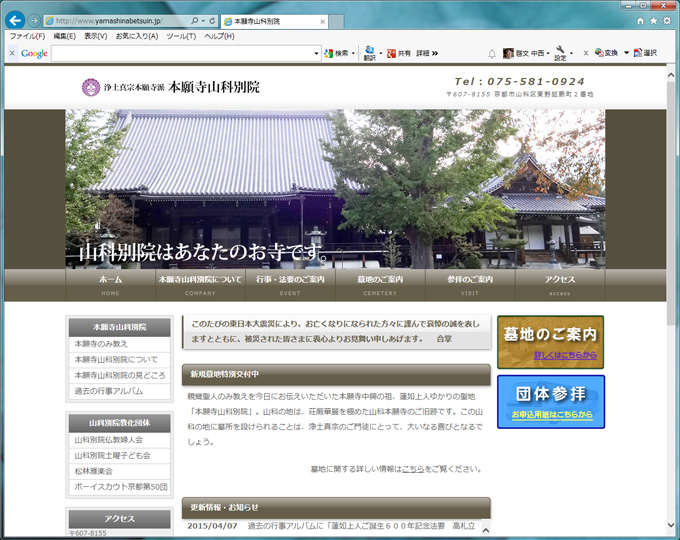Click the 選択 toolbar icon
Screen dimensions: 680x540
coord(645,53)
